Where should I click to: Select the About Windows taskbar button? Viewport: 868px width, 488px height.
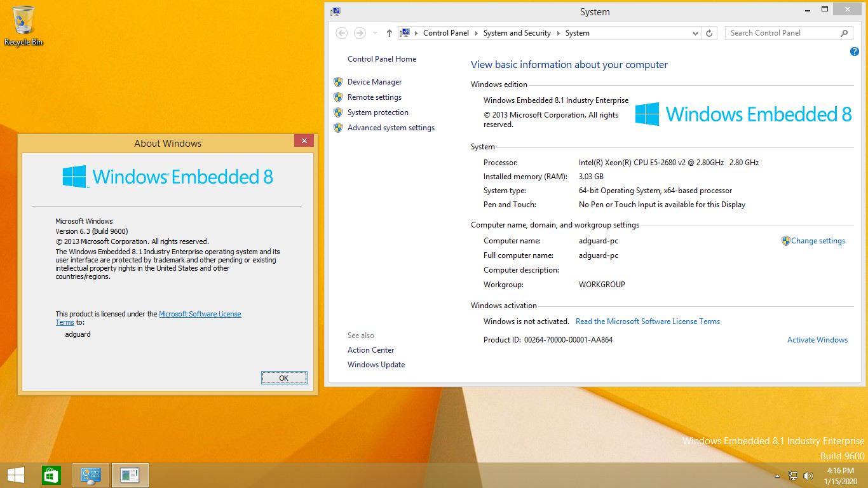(x=130, y=475)
